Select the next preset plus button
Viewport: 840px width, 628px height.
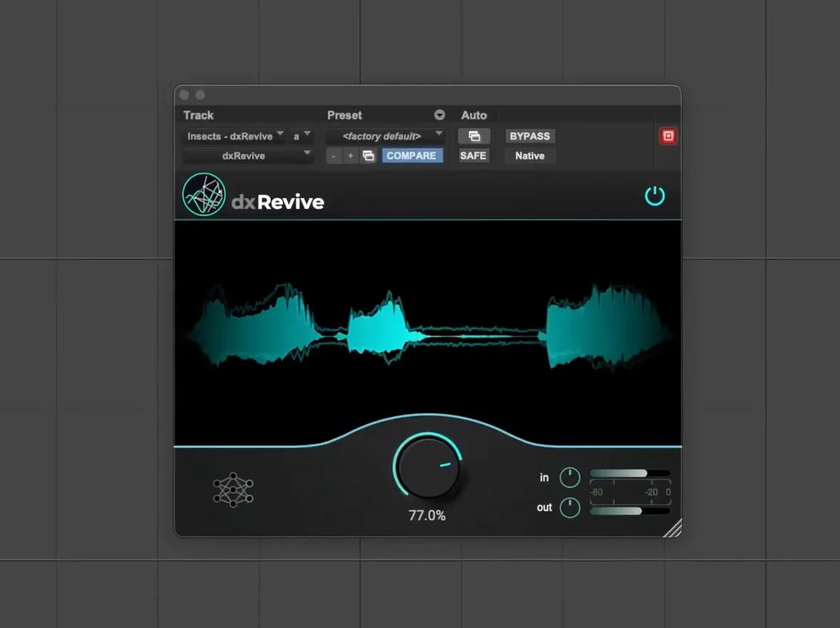(x=350, y=156)
